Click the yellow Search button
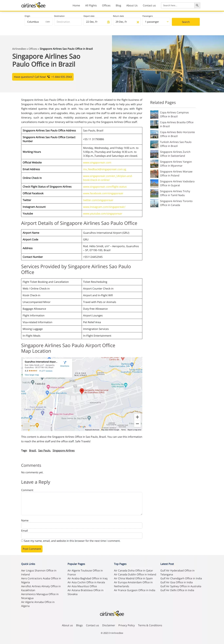Viewport: 224px width, 644px height. pyautogui.click(x=185, y=22)
